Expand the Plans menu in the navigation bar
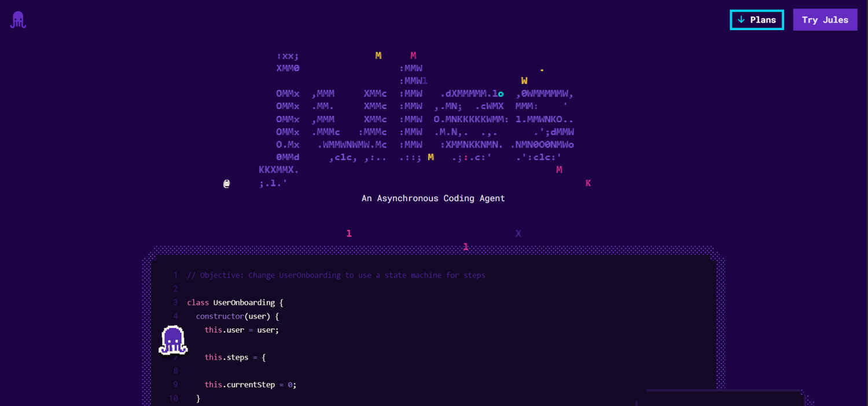The height and width of the screenshot is (406, 868). pyautogui.click(x=756, y=19)
